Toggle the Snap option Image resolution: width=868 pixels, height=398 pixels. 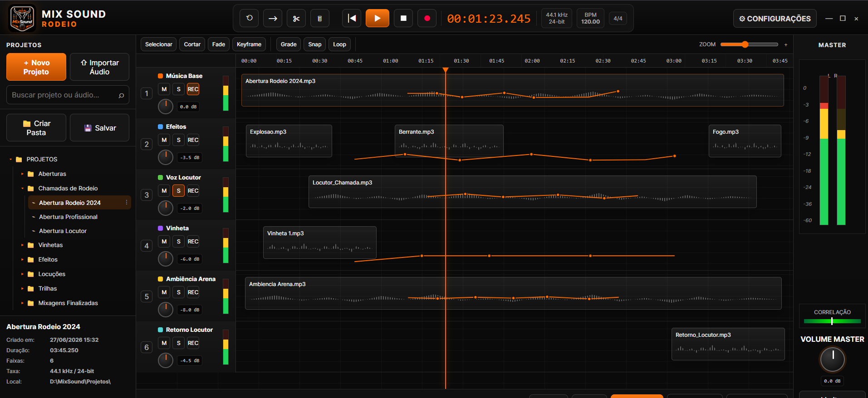315,44
